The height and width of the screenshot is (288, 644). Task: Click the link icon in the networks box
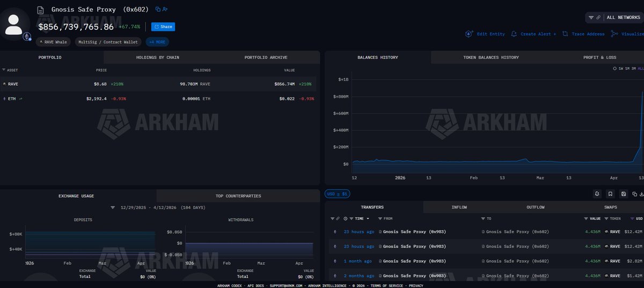tap(598, 18)
